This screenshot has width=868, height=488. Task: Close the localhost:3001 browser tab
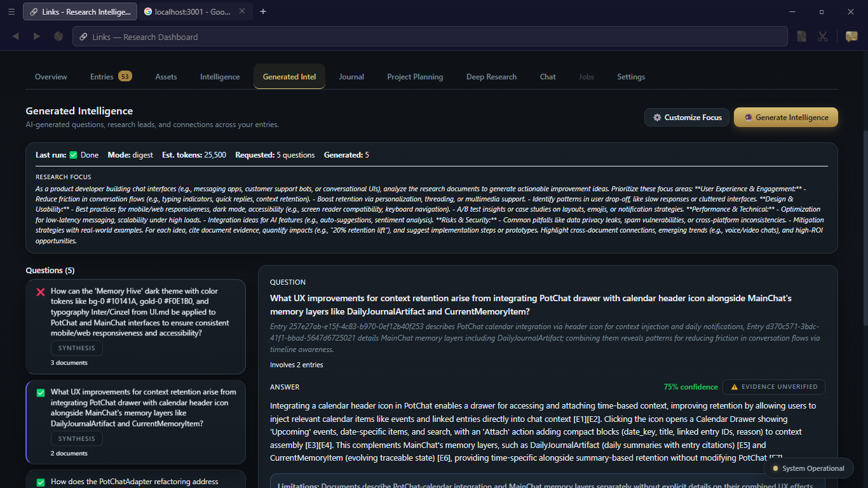pos(242,11)
